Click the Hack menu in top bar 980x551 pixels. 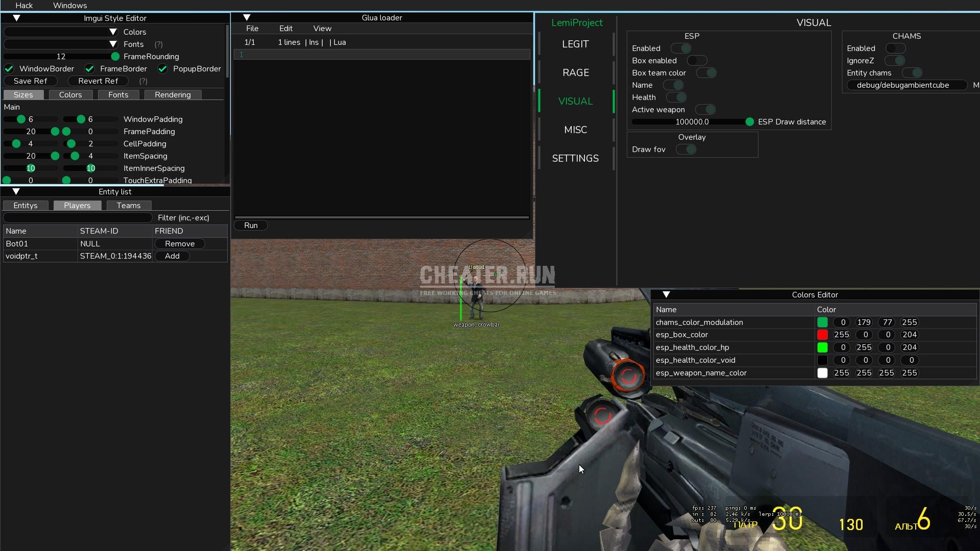coord(23,6)
